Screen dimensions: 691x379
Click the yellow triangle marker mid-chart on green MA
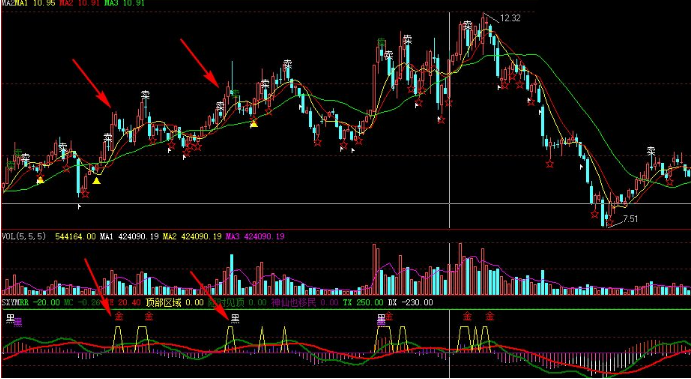[x=254, y=124]
